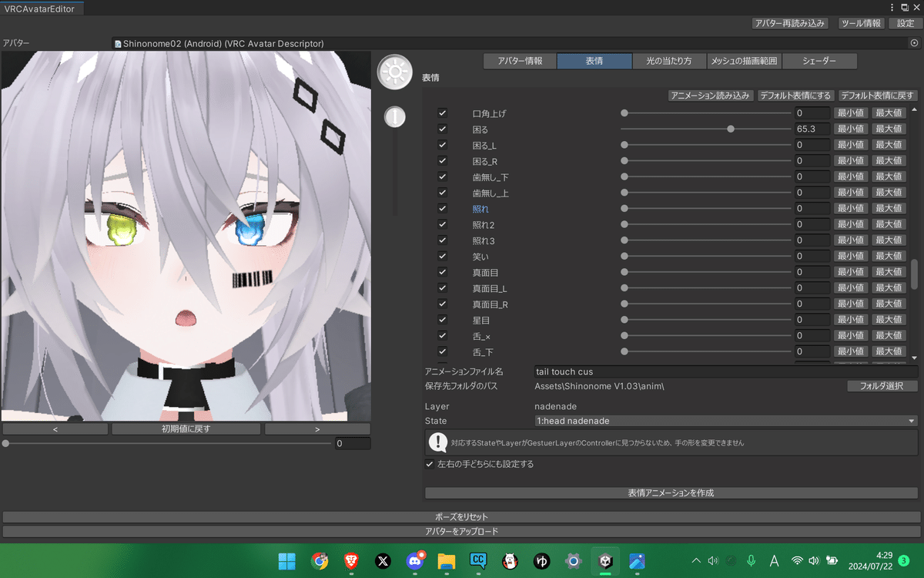
Task: Open ツール情報 button
Action: [x=862, y=23]
